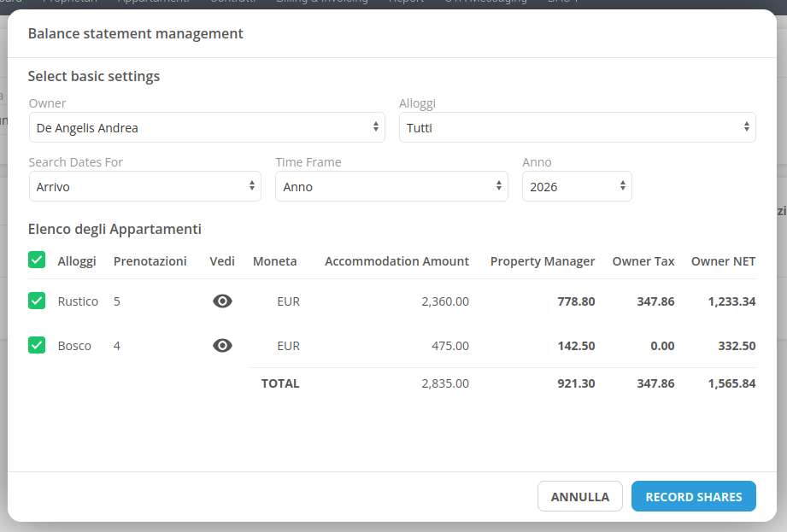This screenshot has width=787, height=532.
Task: Open the Search Dates For dropdown
Action: pos(145,187)
